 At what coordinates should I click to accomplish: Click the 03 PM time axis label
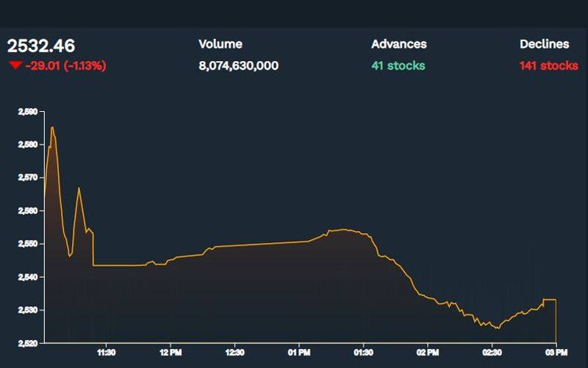tap(556, 353)
